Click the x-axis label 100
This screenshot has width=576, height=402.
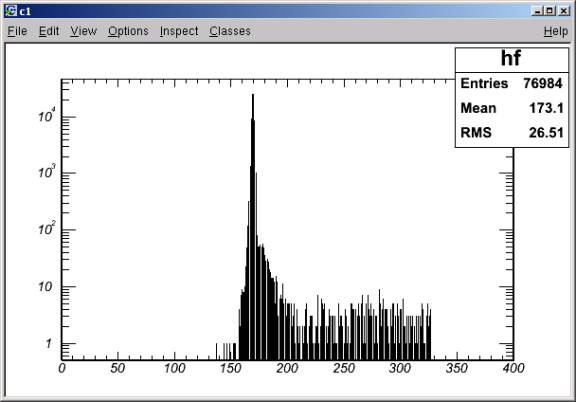[x=174, y=368]
